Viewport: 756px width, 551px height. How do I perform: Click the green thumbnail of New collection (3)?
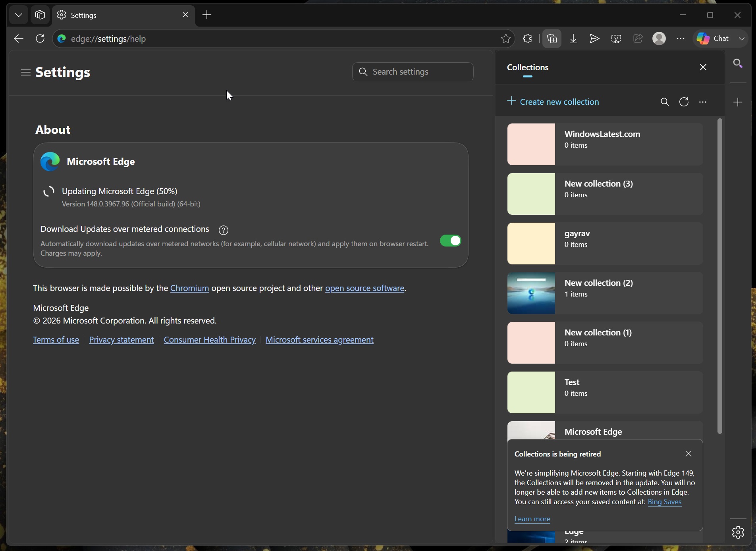[531, 194]
